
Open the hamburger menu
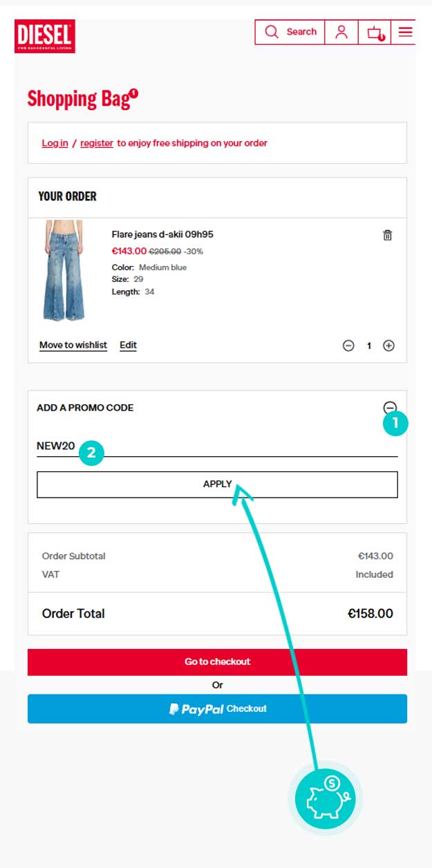[405, 32]
